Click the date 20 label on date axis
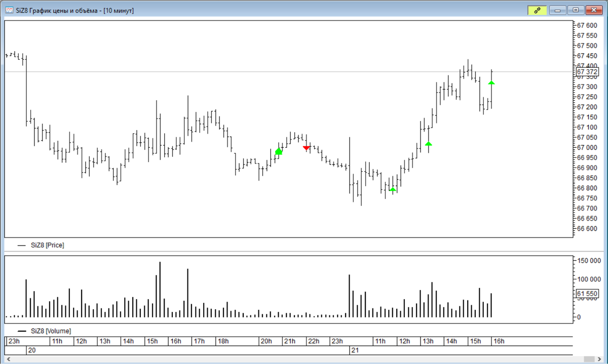The image size is (608, 364). pos(31,350)
